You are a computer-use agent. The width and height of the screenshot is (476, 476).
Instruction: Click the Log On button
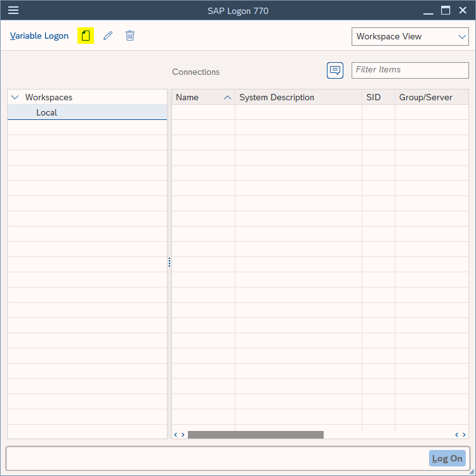point(447,458)
